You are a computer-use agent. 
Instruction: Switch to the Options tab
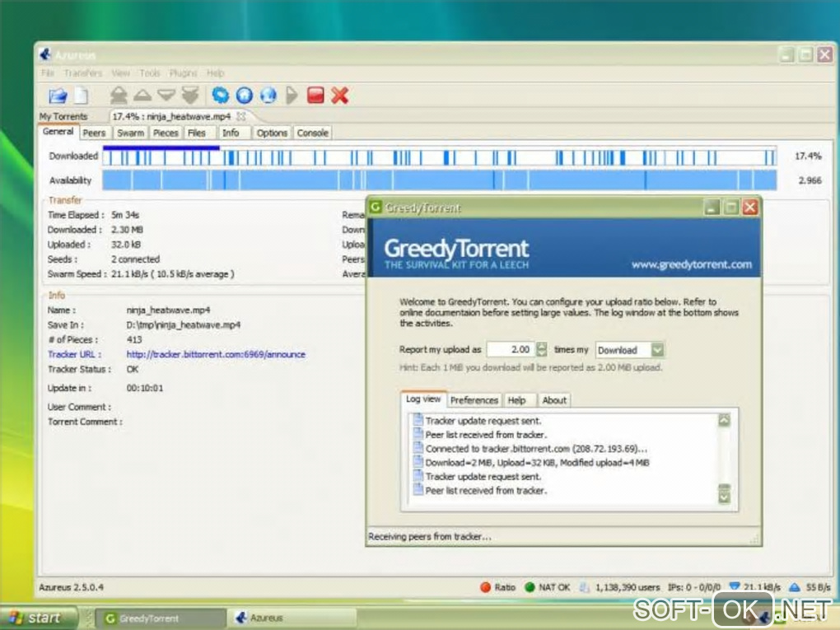pos(272,133)
